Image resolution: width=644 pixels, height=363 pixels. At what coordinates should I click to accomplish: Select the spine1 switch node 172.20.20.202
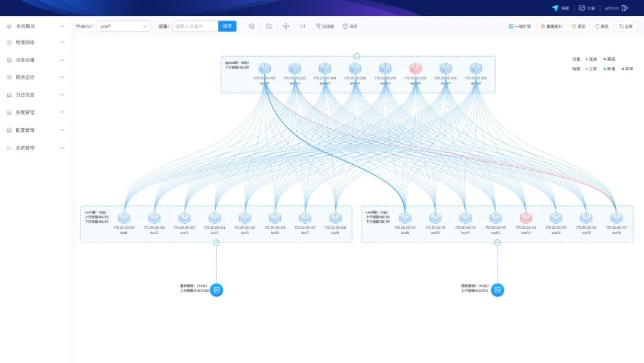(x=264, y=69)
